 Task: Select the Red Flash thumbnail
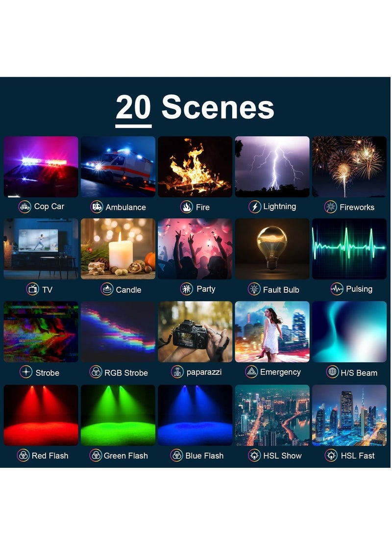coord(41,415)
